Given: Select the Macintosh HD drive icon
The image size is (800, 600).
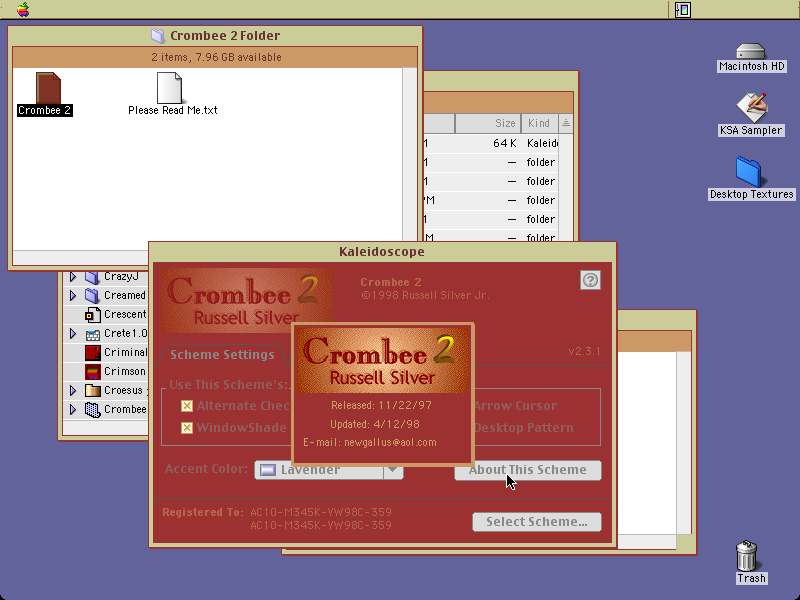Looking at the screenshot, I should coord(751,52).
